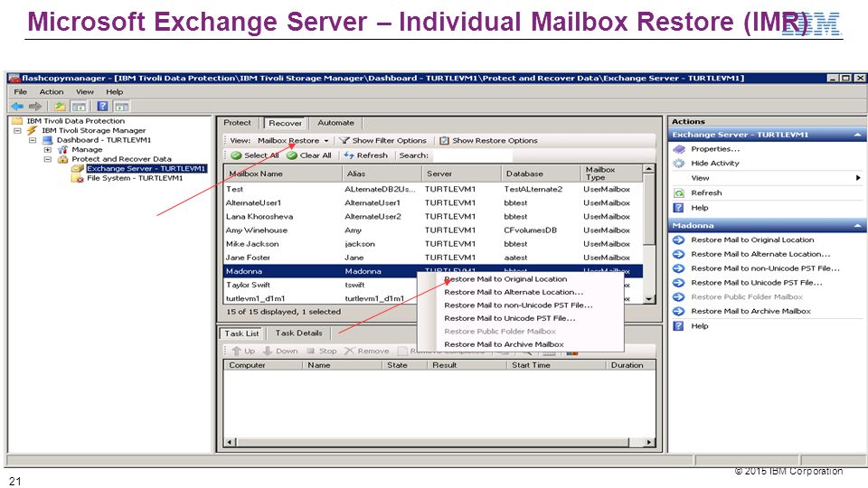Click the green Refresh icon in Actions pane
Image resolution: width=868 pixels, height=488 pixels.
[x=679, y=193]
